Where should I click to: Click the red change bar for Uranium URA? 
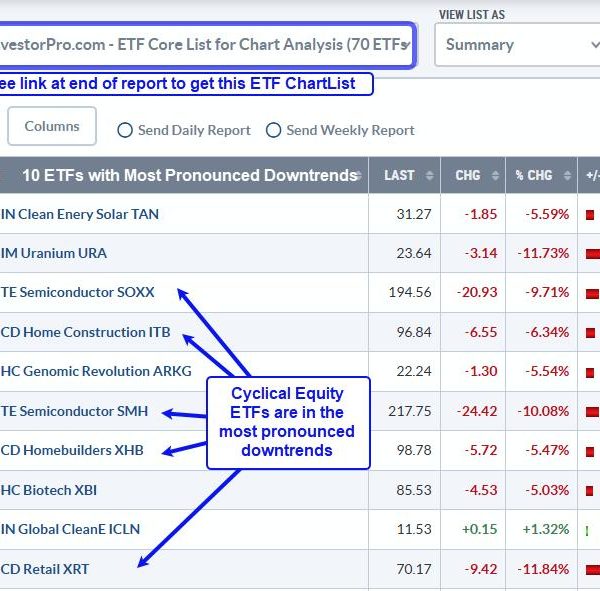(x=593, y=253)
